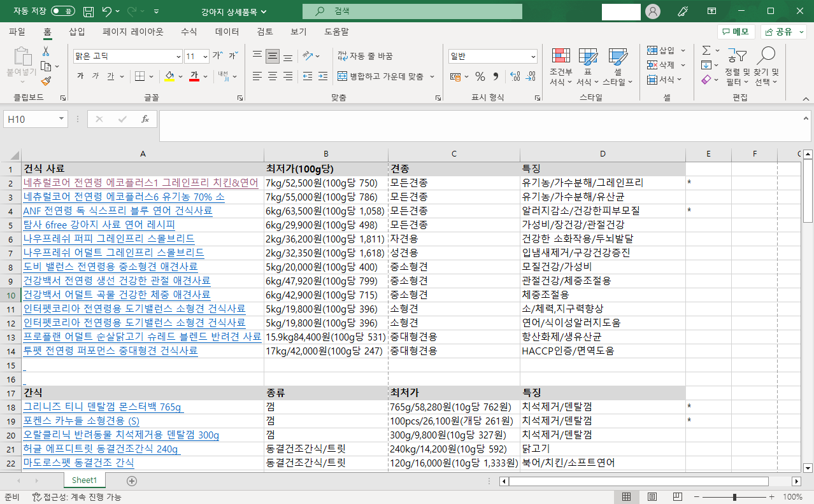Open the font name combo box
Viewport: 814px width, 504px height.
click(128, 56)
